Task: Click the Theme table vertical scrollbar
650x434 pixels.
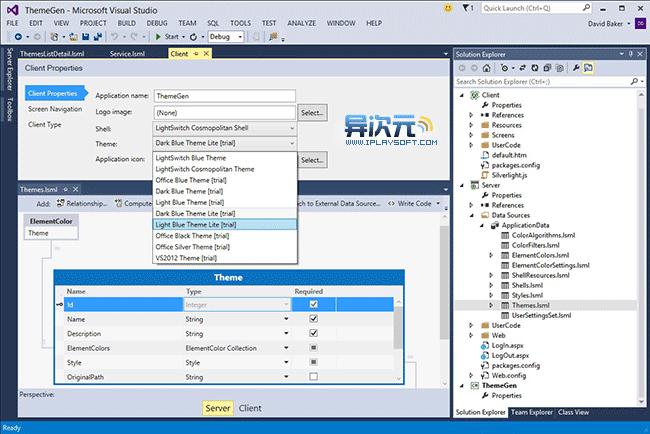Action: [x=398, y=340]
